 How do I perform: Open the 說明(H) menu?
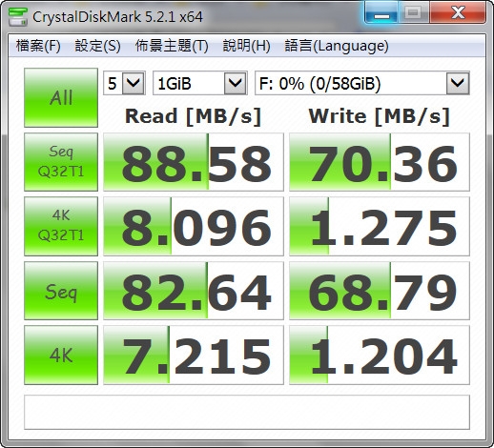(x=246, y=46)
